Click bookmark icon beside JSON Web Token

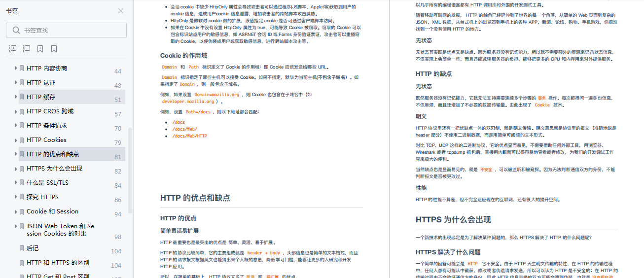pos(22,226)
